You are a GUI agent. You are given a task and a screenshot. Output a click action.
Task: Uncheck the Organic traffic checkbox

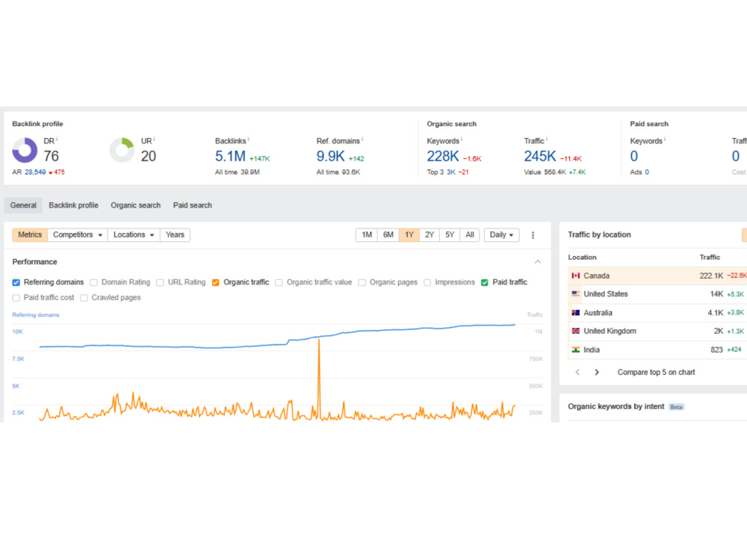click(x=215, y=282)
